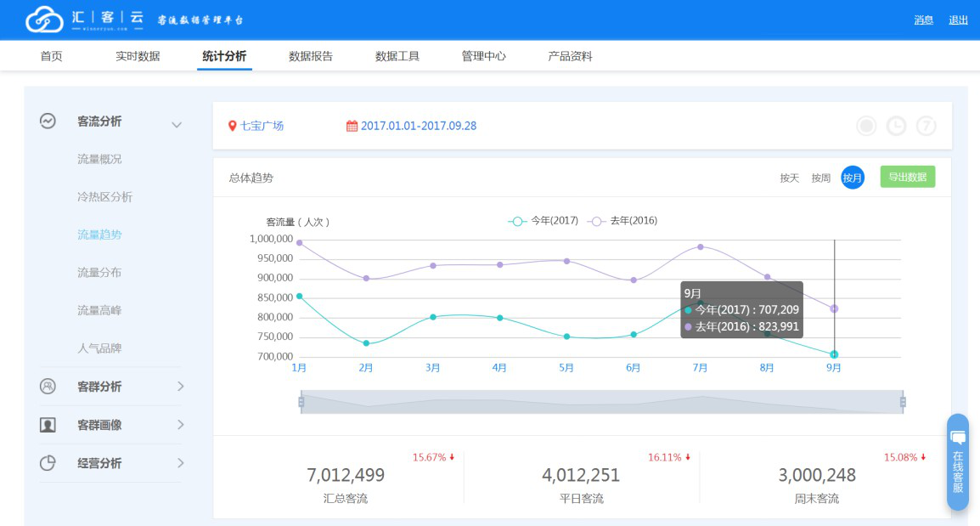Click the 周末客流 value 3,000,248
980x526 pixels.
click(x=817, y=475)
